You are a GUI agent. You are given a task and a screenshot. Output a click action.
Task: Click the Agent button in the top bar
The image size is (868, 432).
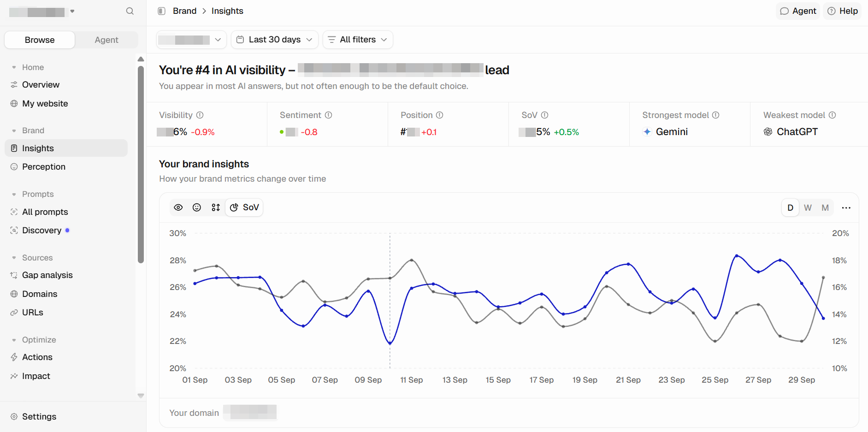(x=798, y=11)
